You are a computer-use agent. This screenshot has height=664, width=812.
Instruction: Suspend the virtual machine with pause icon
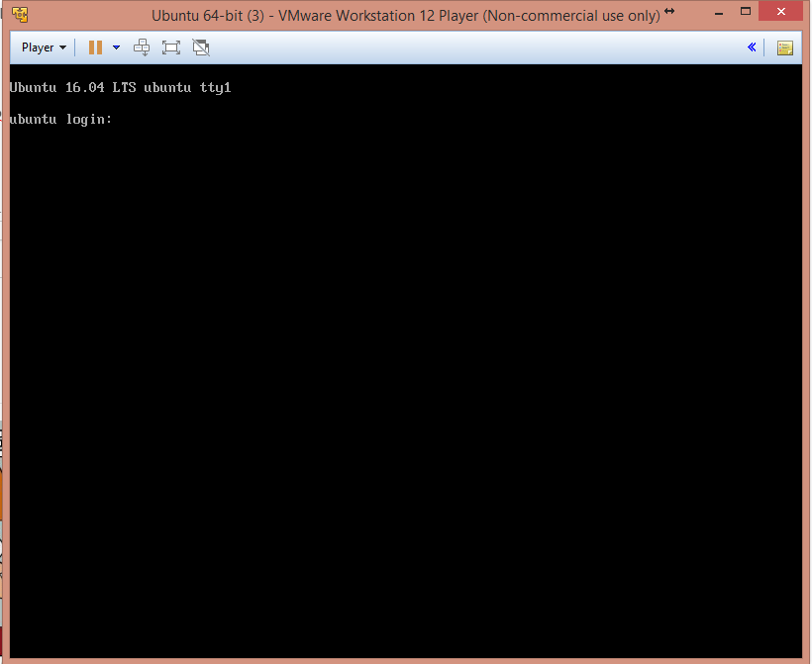95,47
